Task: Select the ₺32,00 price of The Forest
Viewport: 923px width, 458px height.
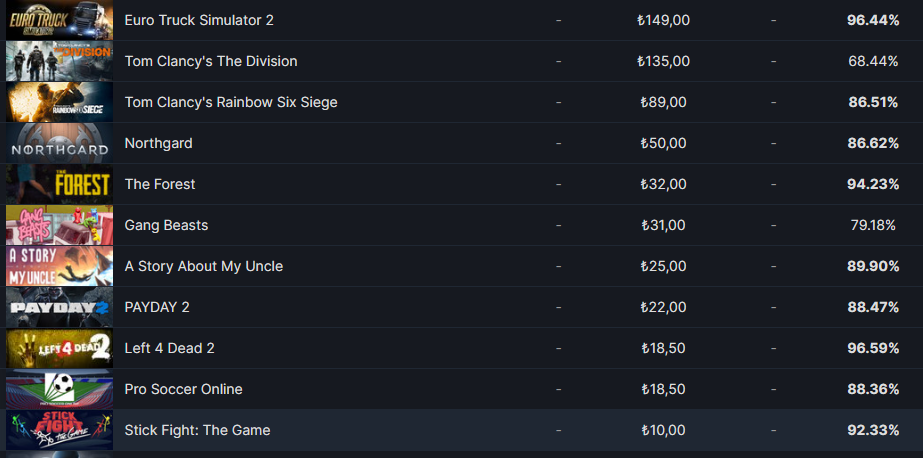Action: coord(663,184)
